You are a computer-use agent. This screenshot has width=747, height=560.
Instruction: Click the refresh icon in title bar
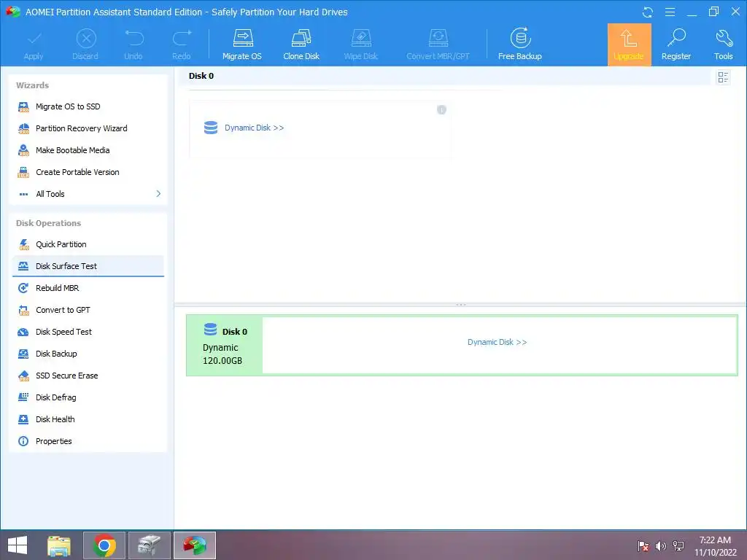coord(648,12)
